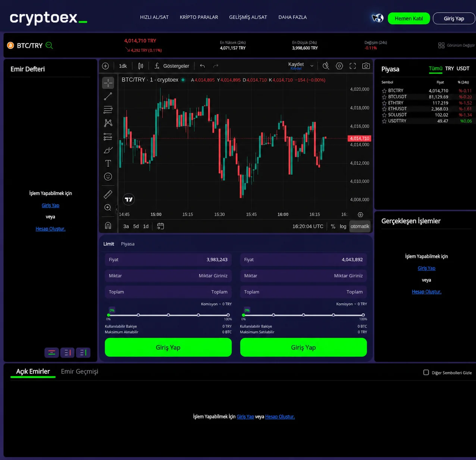Open the 16:20:04 UTC timezone menu
476x460 pixels.
[308, 226]
